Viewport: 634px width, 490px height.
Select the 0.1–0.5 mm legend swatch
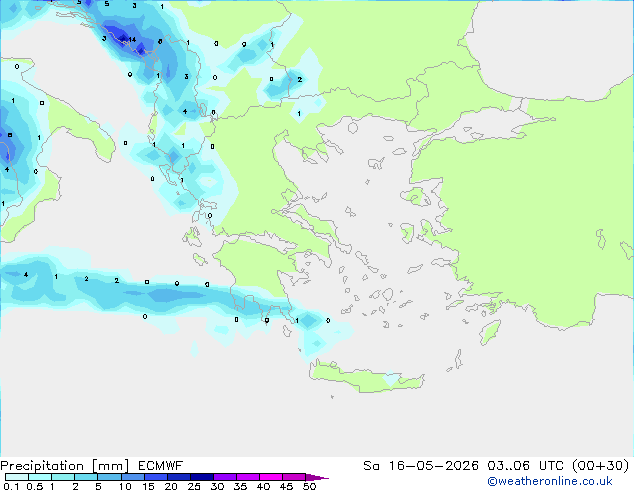pyautogui.click(x=17, y=477)
